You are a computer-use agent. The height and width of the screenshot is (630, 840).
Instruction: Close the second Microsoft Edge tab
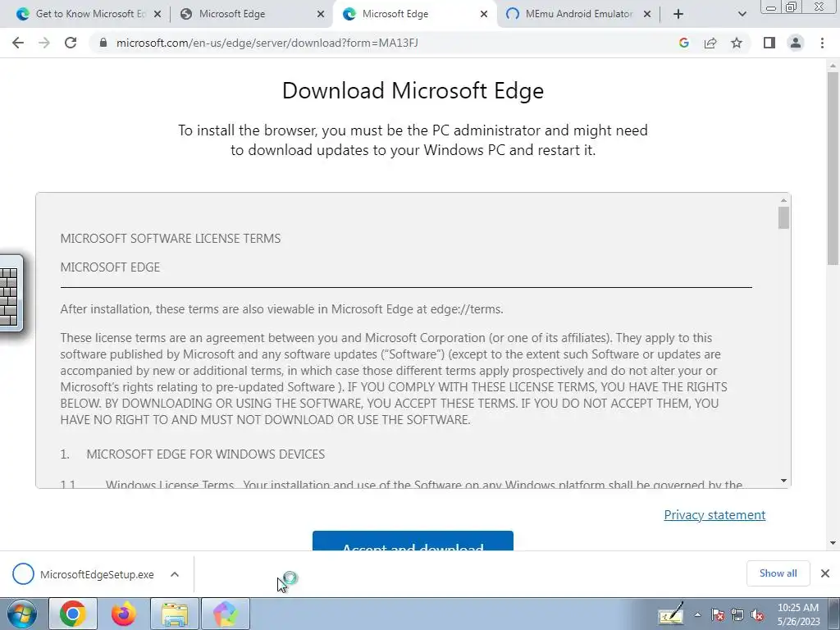(321, 15)
